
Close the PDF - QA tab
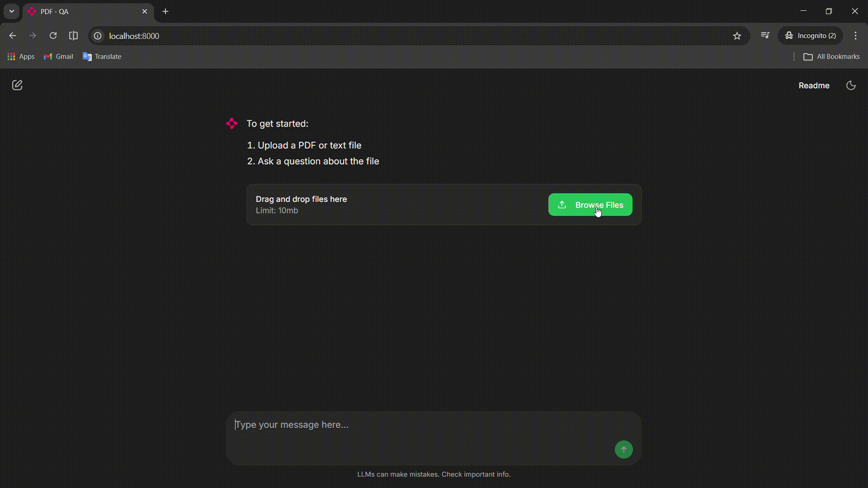coord(145,11)
